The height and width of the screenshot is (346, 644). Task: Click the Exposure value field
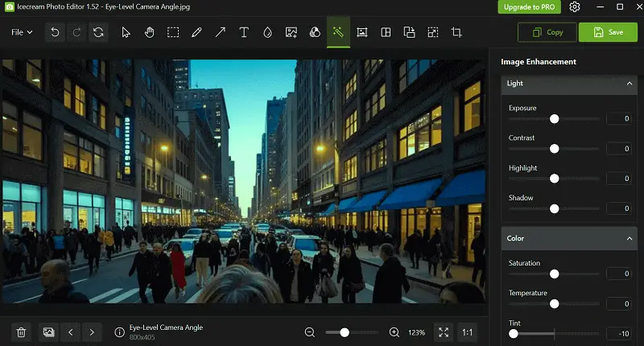pyautogui.click(x=619, y=118)
